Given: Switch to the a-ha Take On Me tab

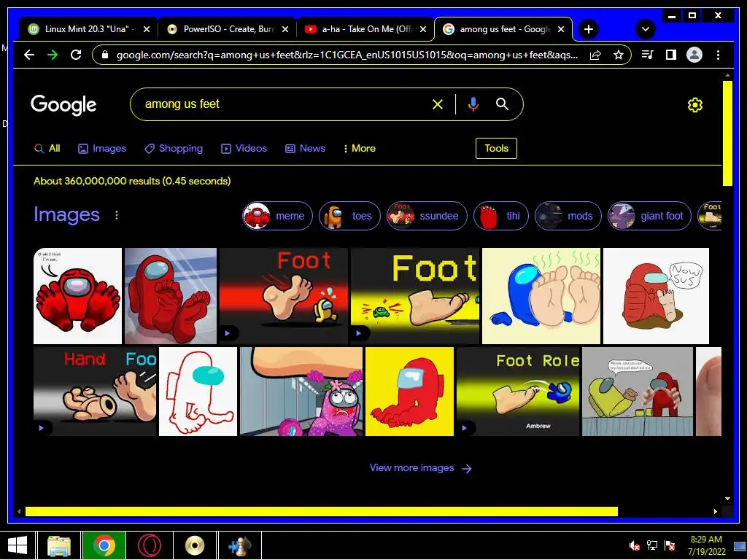Looking at the screenshot, I should point(366,29).
